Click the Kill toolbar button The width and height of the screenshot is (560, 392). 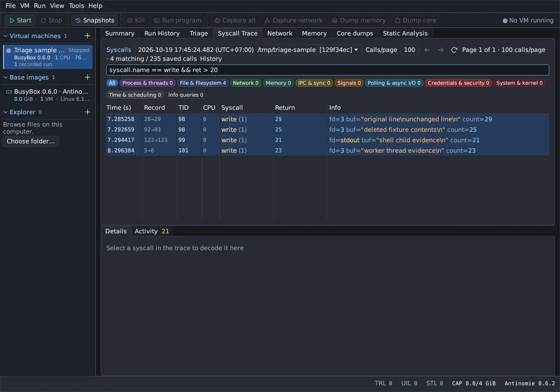click(x=136, y=20)
